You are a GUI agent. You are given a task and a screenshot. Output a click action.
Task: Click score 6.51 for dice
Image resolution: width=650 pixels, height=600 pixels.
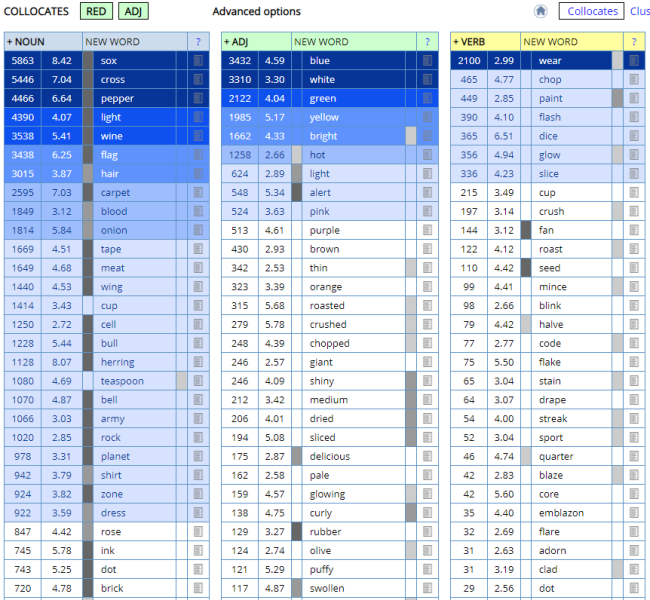click(x=504, y=136)
